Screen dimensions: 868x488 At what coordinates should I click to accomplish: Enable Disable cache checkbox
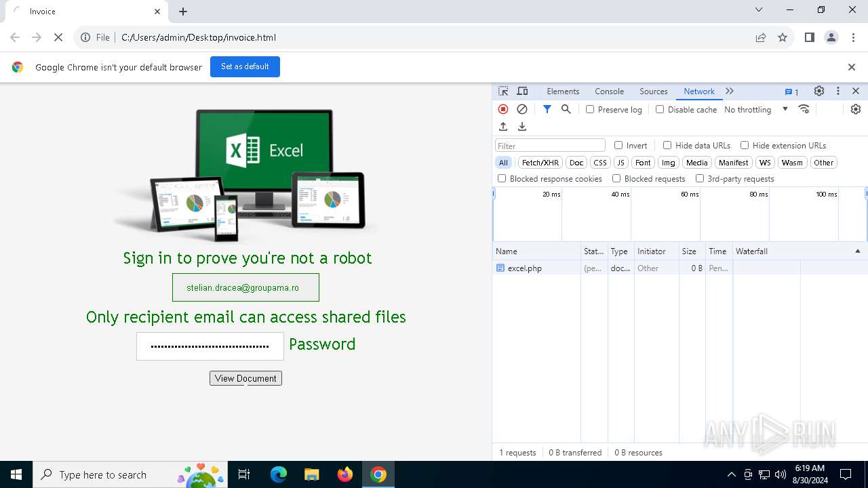click(x=660, y=109)
